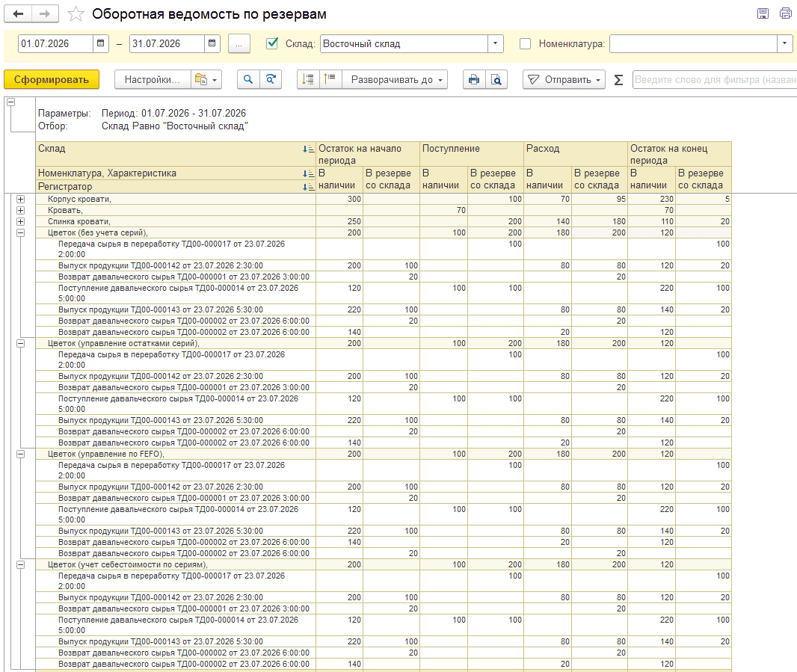Collapse Цветок (управление по FEFO) group
The height and width of the screenshot is (672, 797).
click(x=20, y=454)
